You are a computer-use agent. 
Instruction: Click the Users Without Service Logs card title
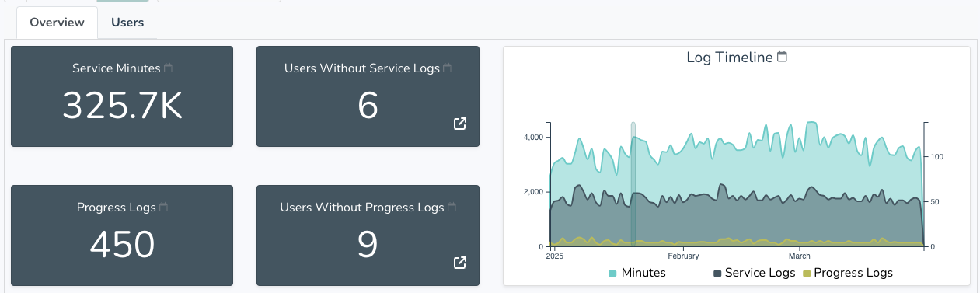click(362, 68)
